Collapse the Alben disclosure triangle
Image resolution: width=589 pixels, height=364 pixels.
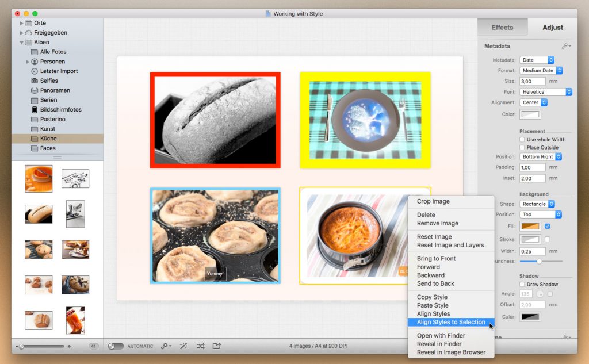pyautogui.click(x=21, y=43)
